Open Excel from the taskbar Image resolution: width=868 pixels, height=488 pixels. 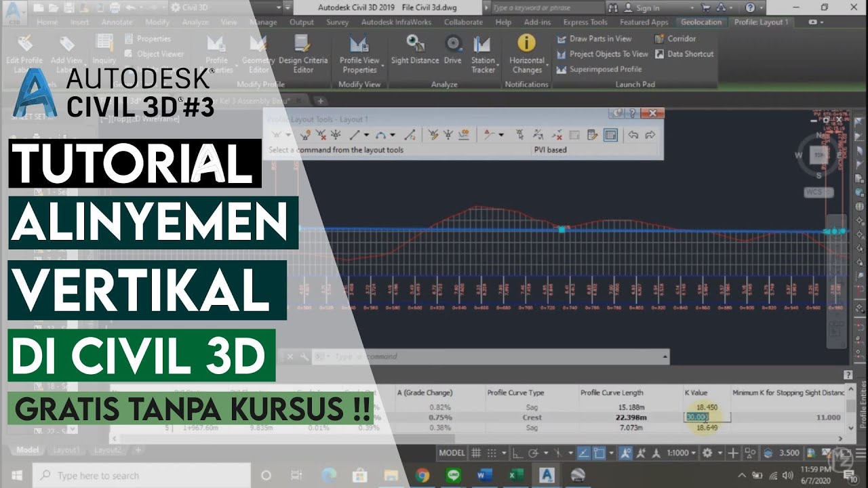[515, 475]
